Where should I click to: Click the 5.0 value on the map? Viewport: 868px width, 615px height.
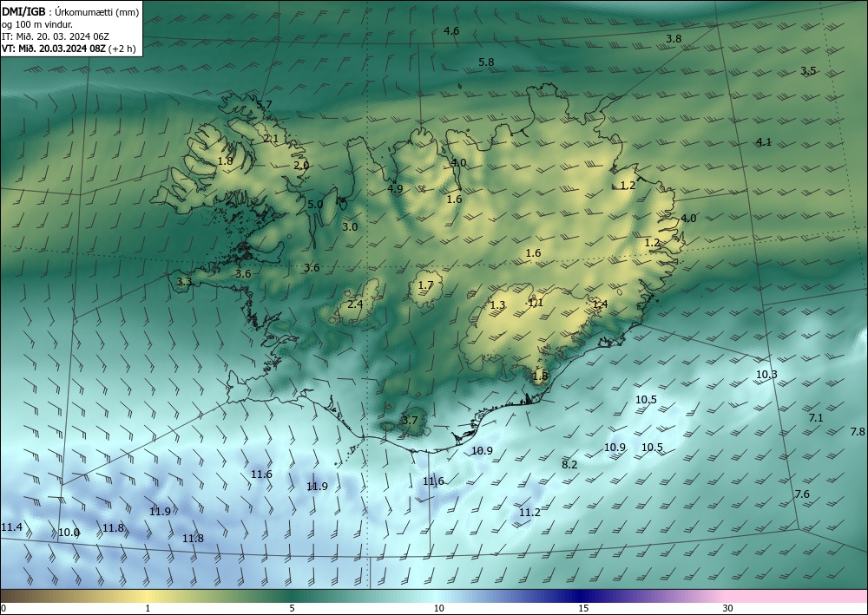tap(315, 204)
